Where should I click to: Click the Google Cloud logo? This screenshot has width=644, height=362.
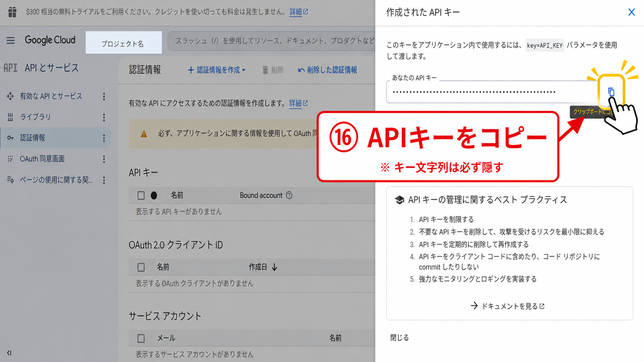50,40
